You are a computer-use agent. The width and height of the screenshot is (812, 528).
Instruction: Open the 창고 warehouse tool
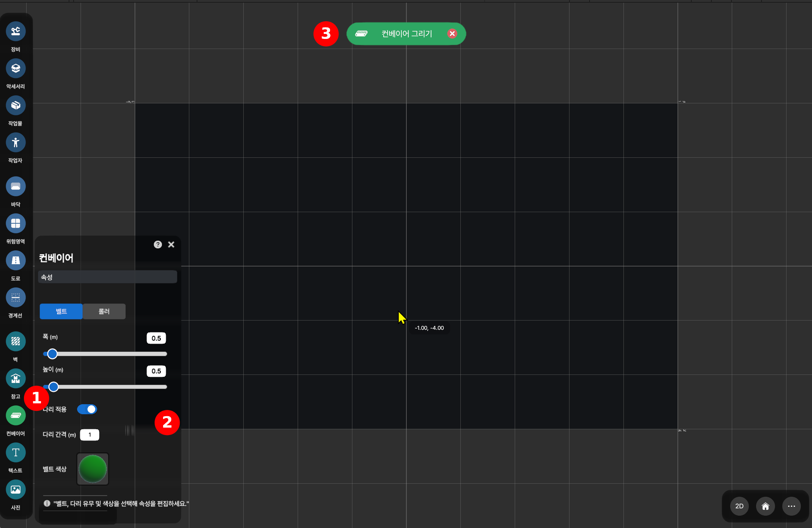pyautogui.click(x=15, y=378)
